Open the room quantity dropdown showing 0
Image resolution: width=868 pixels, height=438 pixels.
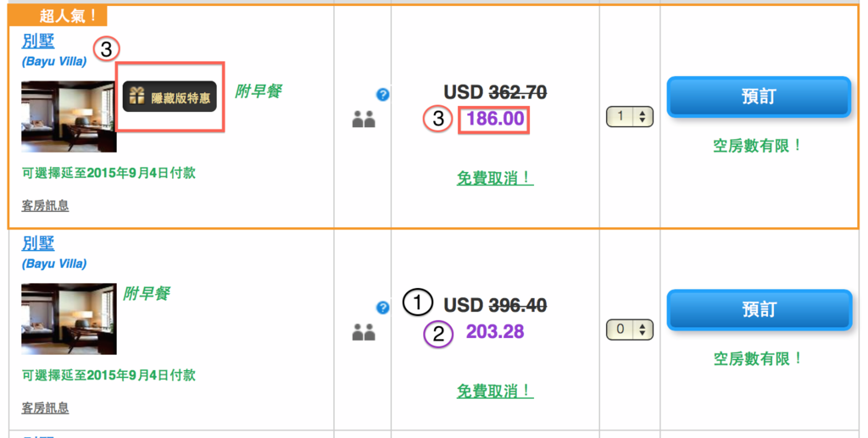(630, 329)
